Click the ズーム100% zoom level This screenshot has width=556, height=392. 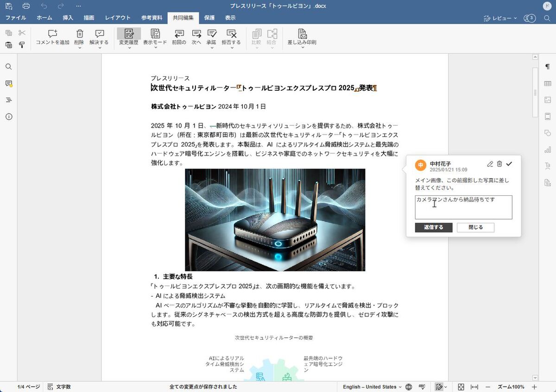(511, 387)
